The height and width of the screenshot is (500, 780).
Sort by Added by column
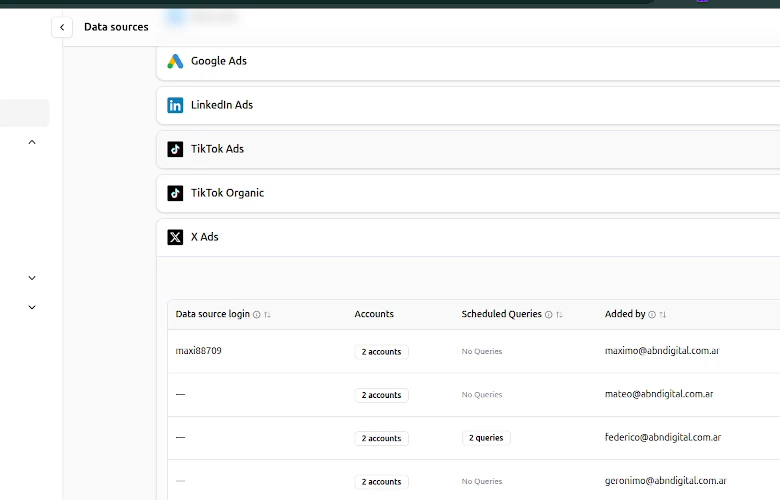(663, 314)
